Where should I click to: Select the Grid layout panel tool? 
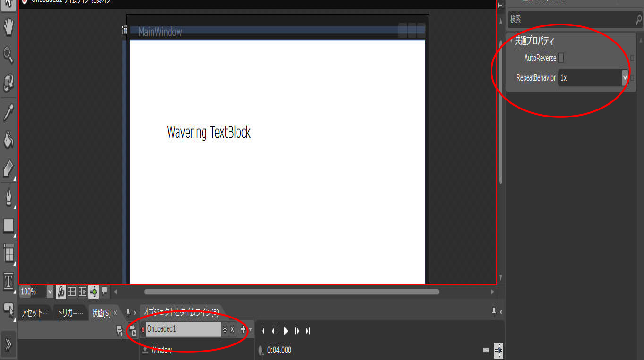8,253
